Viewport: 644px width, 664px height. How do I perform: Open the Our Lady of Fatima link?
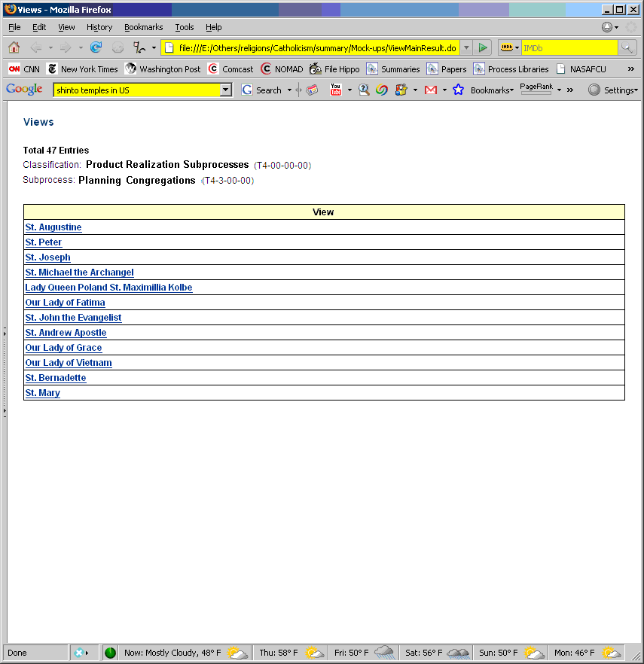(x=66, y=303)
